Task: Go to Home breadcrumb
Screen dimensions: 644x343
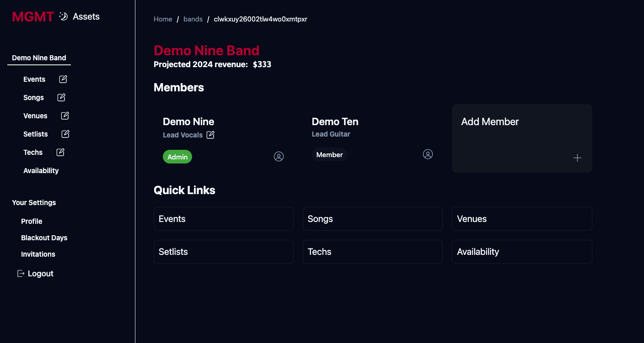Action: click(163, 19)
